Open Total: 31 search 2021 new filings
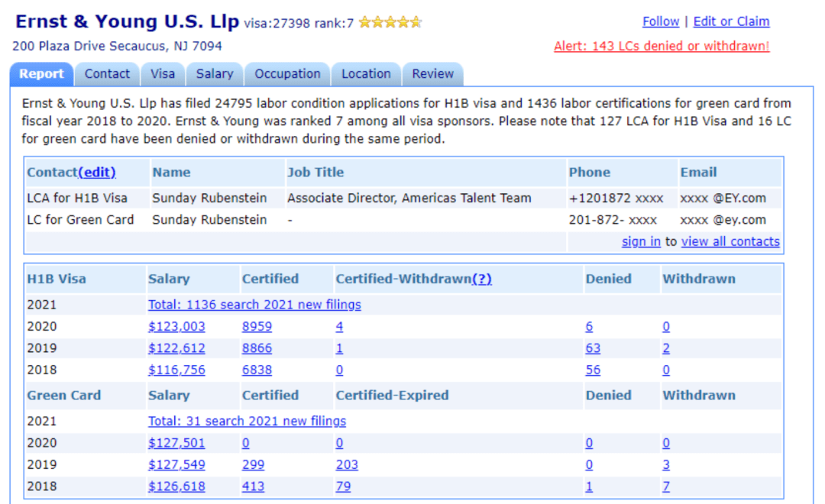 click(247, 422)
